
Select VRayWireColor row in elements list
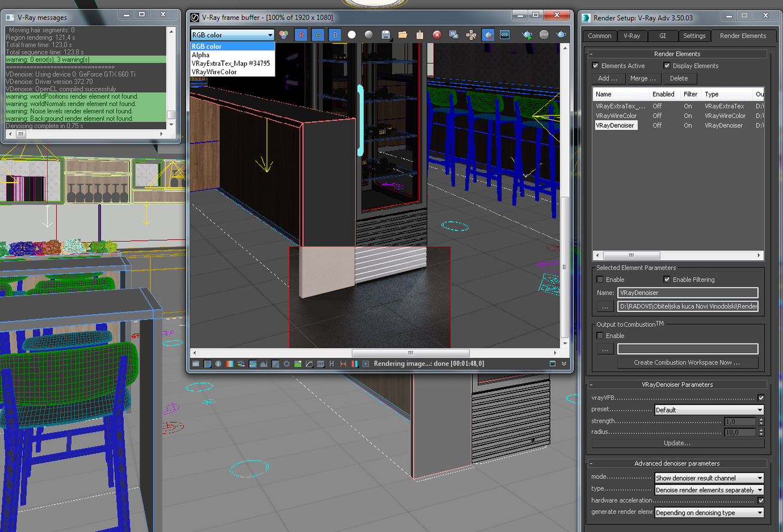678,115
